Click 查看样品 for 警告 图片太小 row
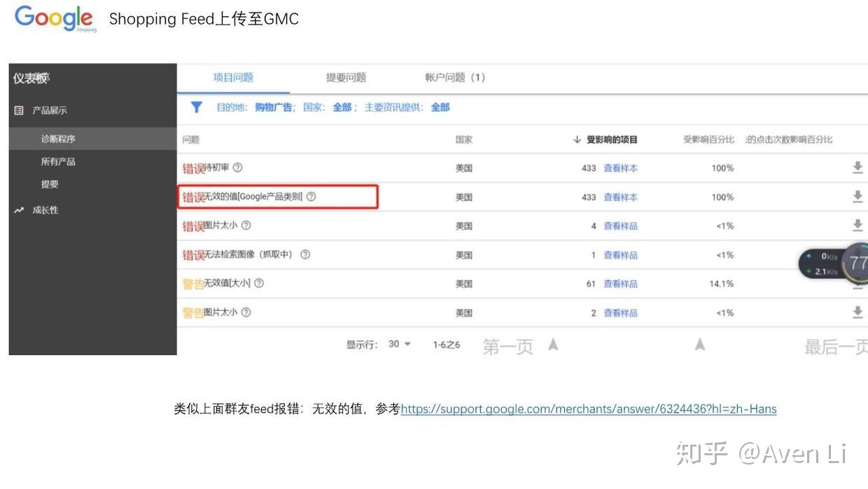 pyautogui.click(x=620, y=313)
